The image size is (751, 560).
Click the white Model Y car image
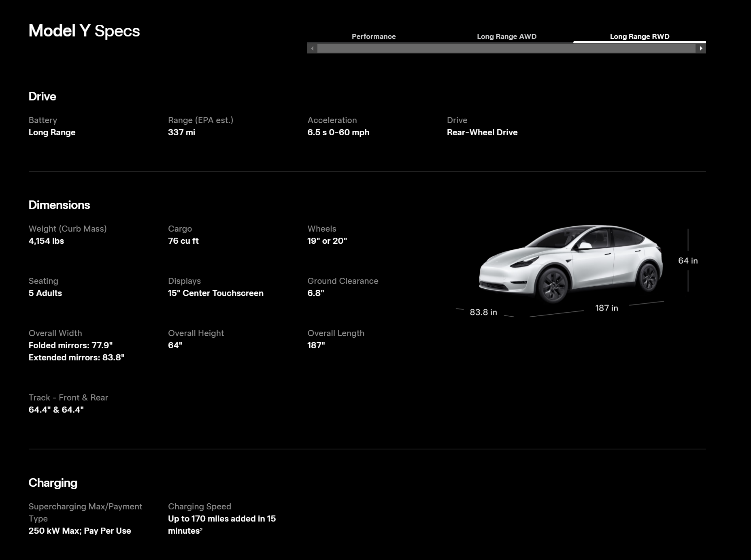click(x=571, y=263)
